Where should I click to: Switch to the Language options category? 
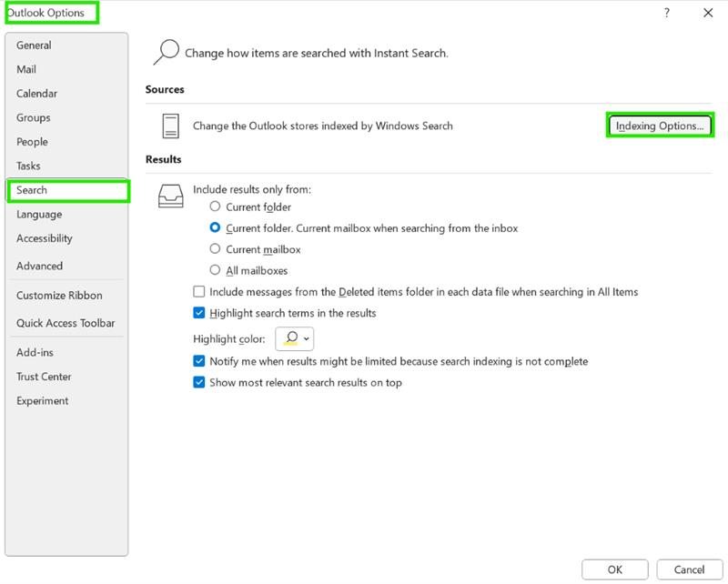pyautogui.click(x=66, y=215)
